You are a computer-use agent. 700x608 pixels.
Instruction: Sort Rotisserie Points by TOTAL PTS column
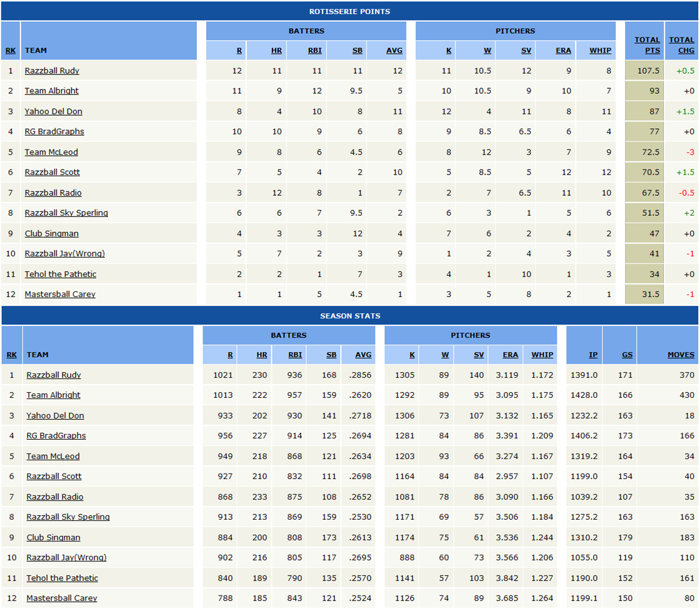click(647, 45)
